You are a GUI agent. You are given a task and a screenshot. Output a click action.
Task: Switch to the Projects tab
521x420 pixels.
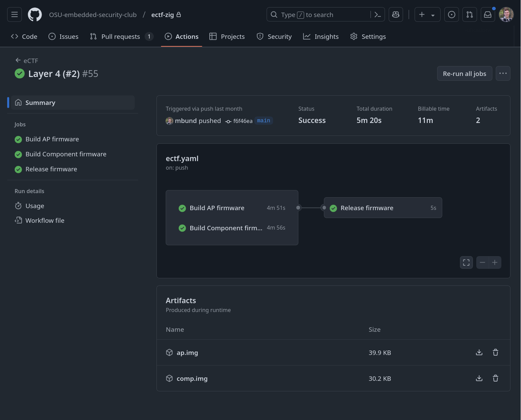coord(227,36)
